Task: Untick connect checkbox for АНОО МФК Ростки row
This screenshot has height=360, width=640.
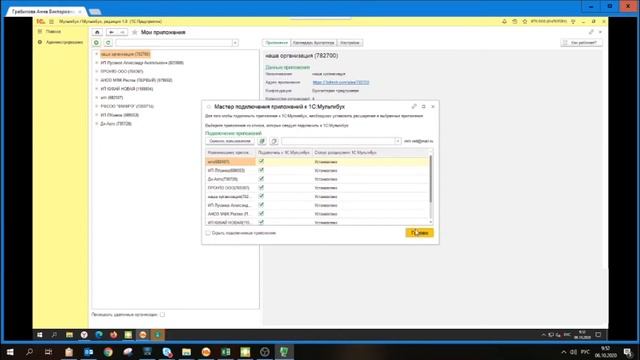Action: click(261, 213)
